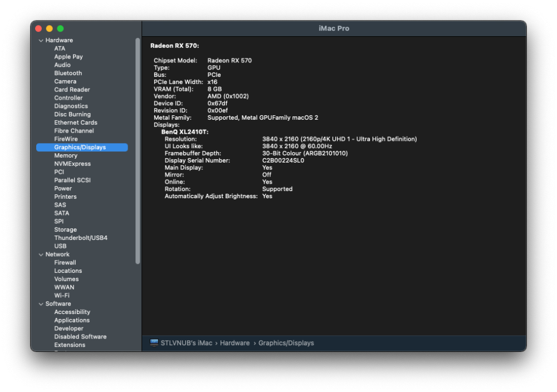Open Thunderbolt/USB4 information
The width and height of the screenshot is (557, 392).
coord(81,238)
